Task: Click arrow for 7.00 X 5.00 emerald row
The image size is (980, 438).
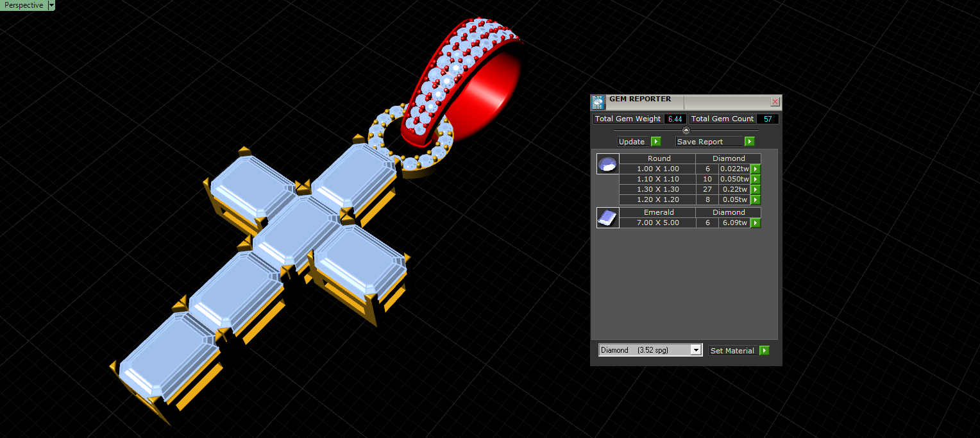Action: [756, 223]
